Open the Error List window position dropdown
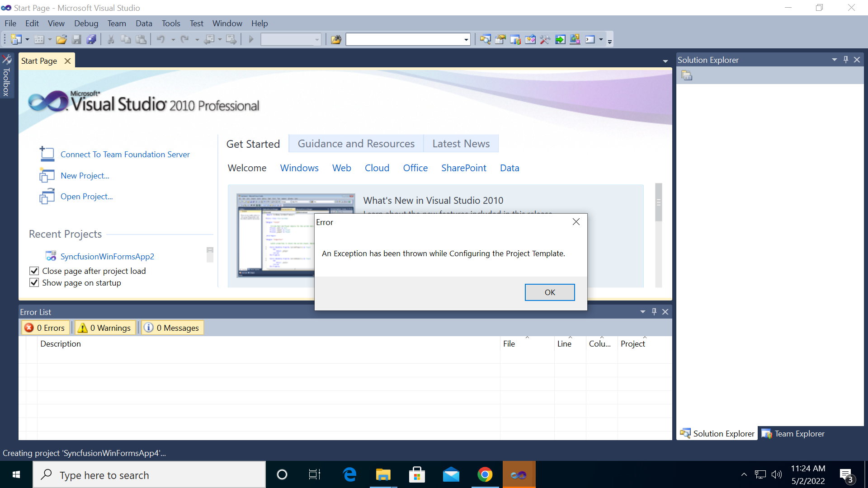Image resolution: width=868 pixels, height=488 pixels. (643, 312)
